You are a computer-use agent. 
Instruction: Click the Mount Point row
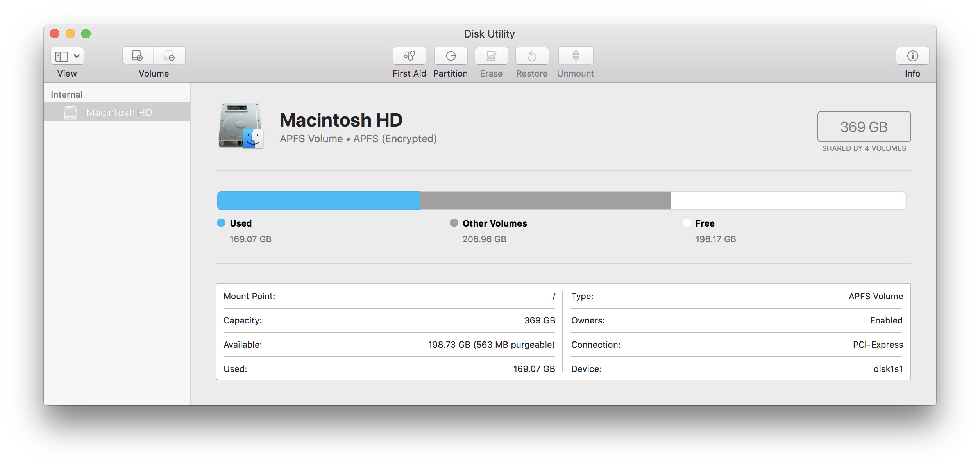pyautogui.click(x=389, y=296)
